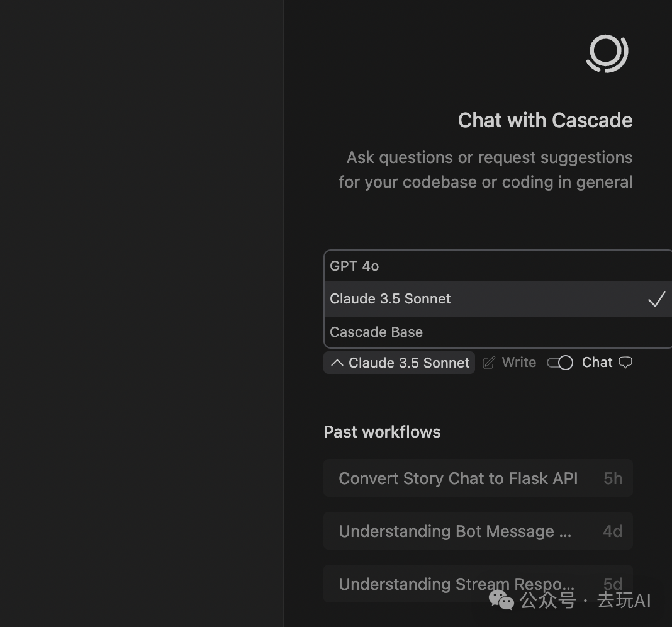The width and height of the screenshot is (672, 627).
Task: Click the checkmark beside Claude 3.5 Sonnet
Action: coord(656,299)
